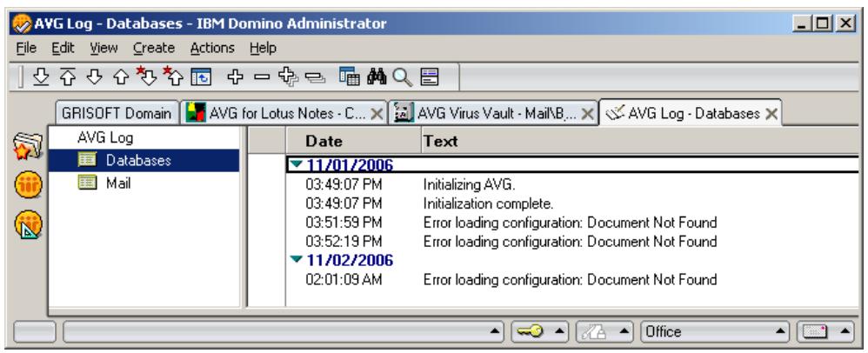Open the Create menu
Screen dimensions: 868x353
click(154, 49)
